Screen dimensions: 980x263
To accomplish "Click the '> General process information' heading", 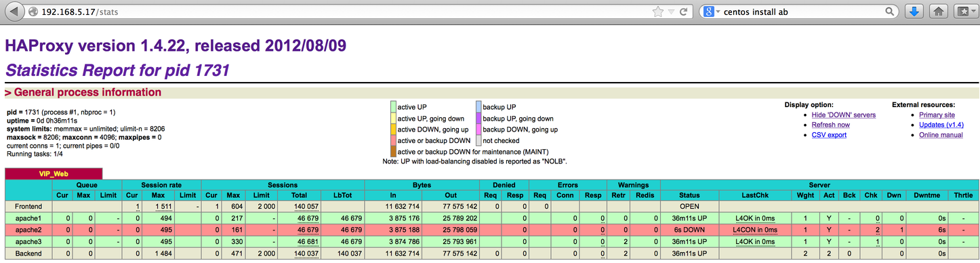I will point(83,92).
